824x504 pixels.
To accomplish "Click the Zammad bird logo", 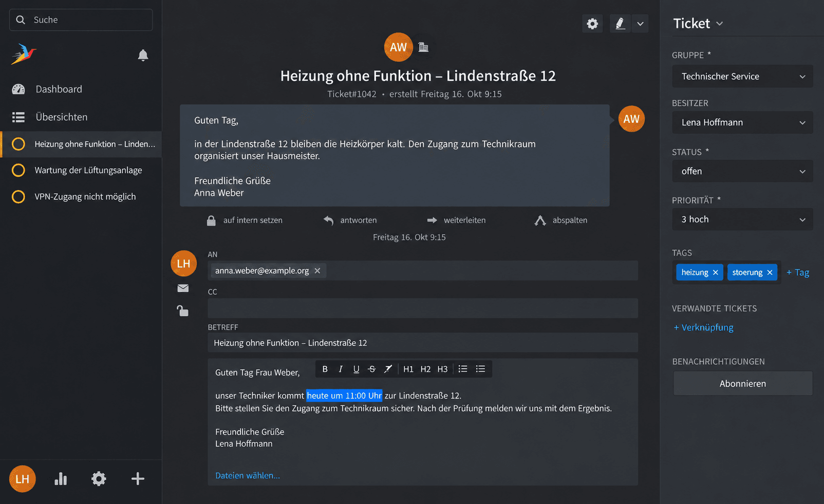I will tap(24, 54).
